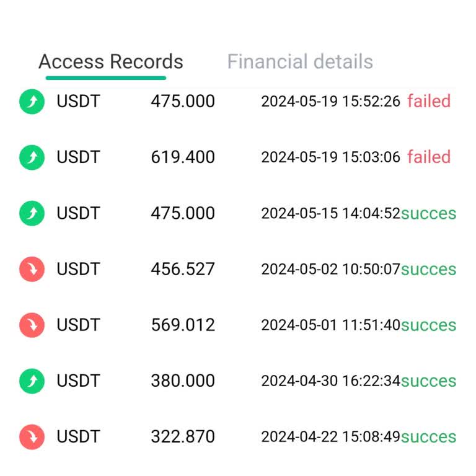
Task: Click the 456.527 amount
Action: click(x=183, y=270)
